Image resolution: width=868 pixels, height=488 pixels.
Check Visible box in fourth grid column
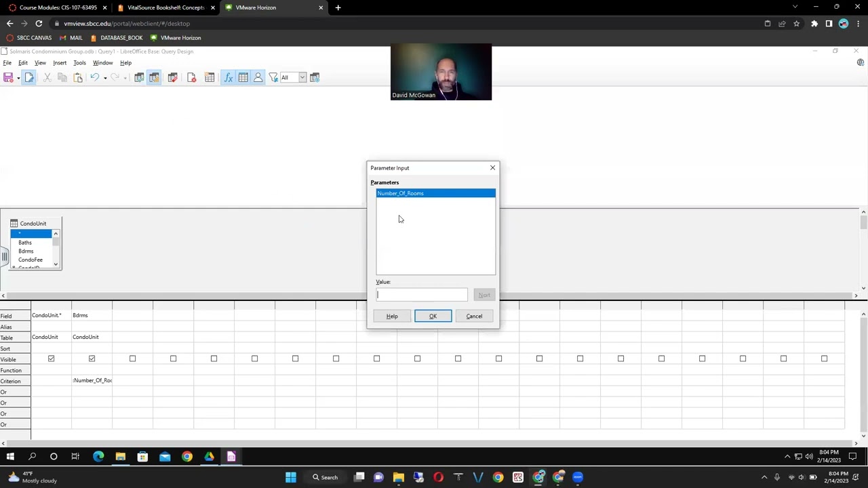173,359
